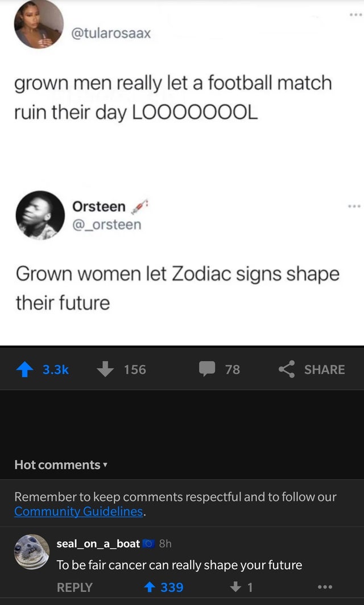Open the first tweet's three-dot menu
This screenshot has width=364, height=605.
point(356,15)
